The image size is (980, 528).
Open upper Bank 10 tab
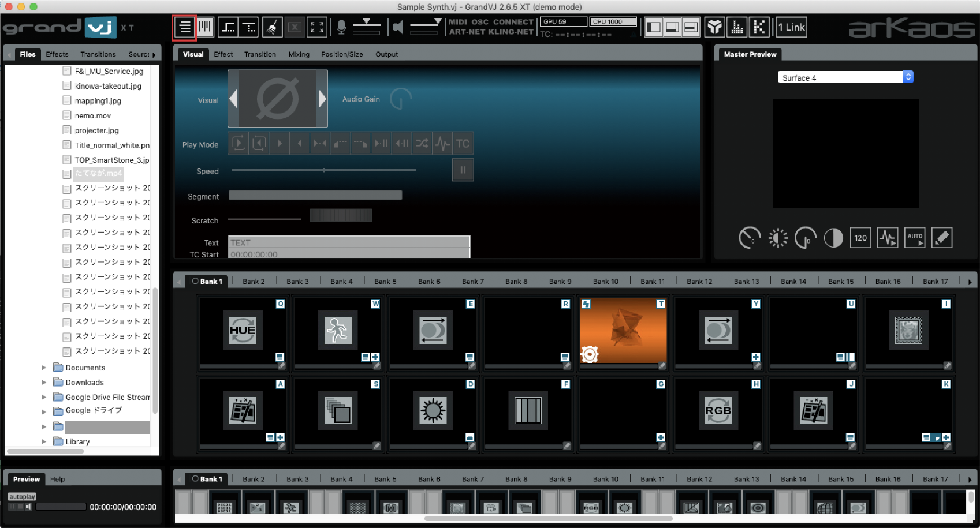pos(605,282)
